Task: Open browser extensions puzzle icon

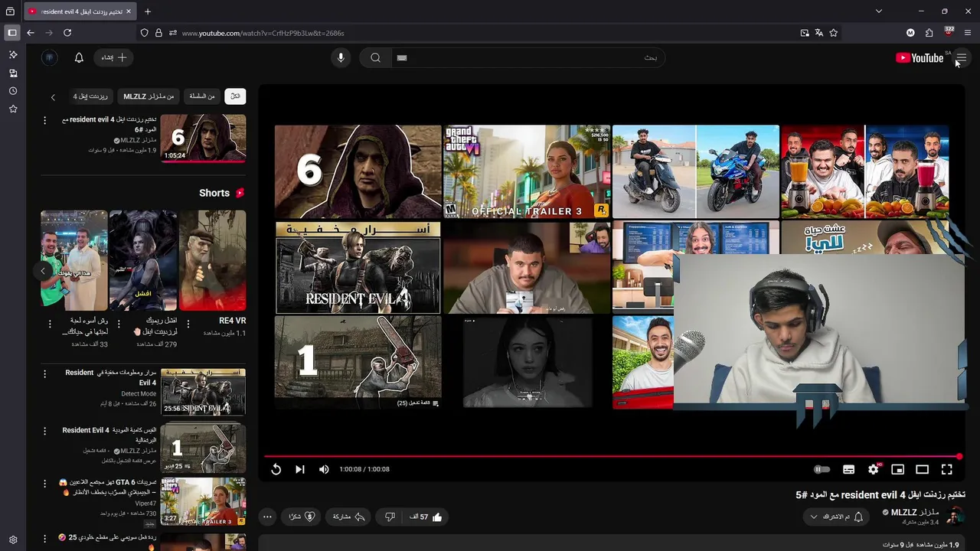Action: click(929, 33)
